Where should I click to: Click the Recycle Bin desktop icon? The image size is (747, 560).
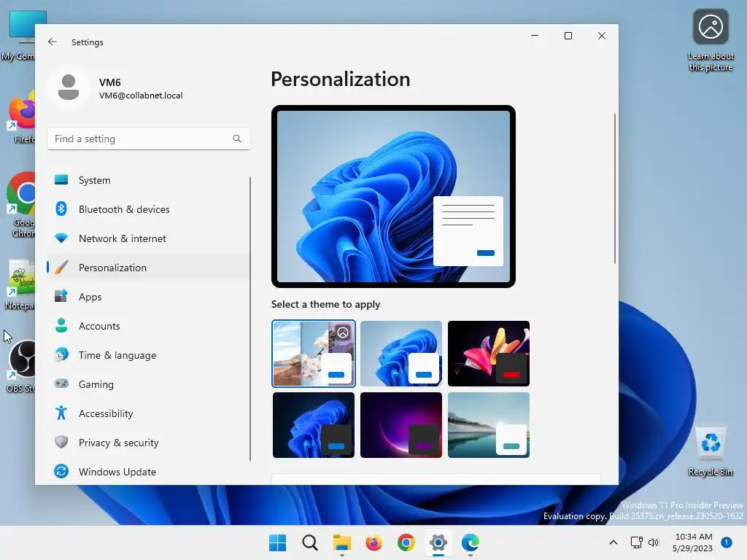pyautogui.click(x=711, y=451)
